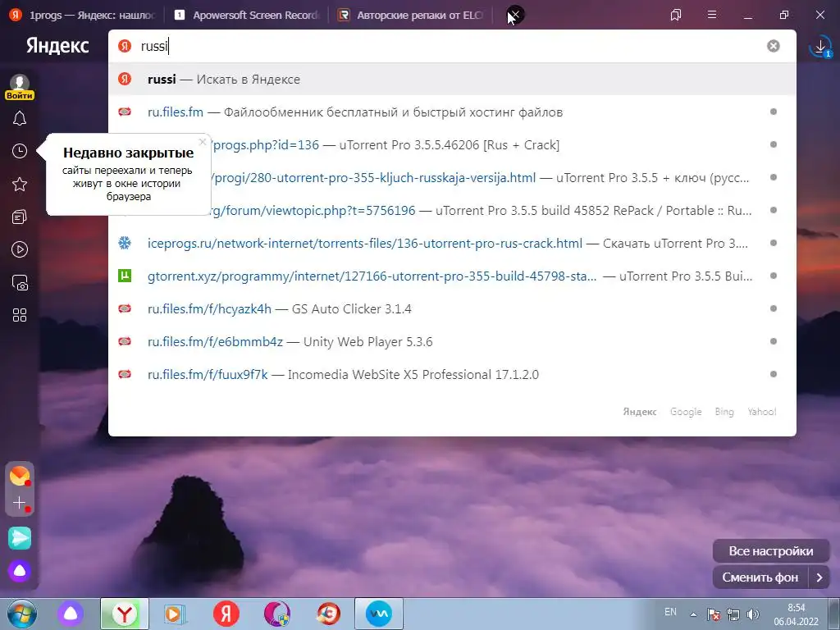Click the dot beside ru.files.fm suggestion
Screen dimensions: 840x630
point(773,112)
